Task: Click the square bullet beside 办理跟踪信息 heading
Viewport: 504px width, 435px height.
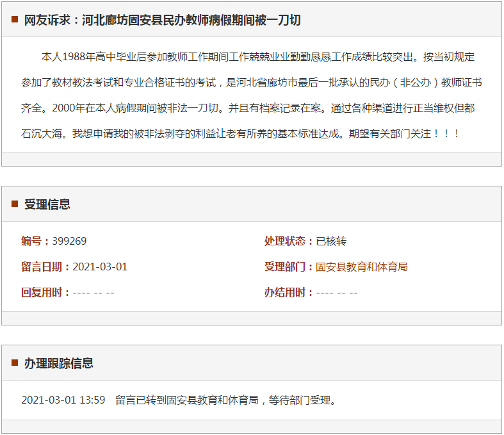Action: [x=15, y=363]
